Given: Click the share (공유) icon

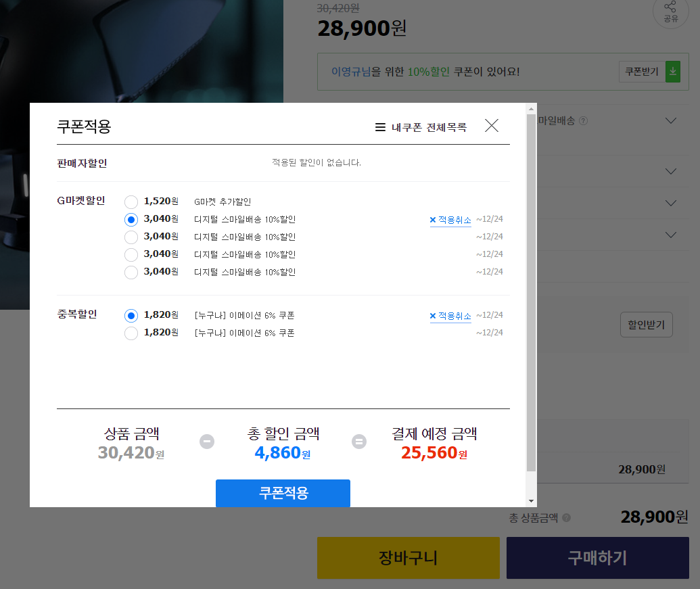Looking at the screenshot, I should click(x=670, y=12).
